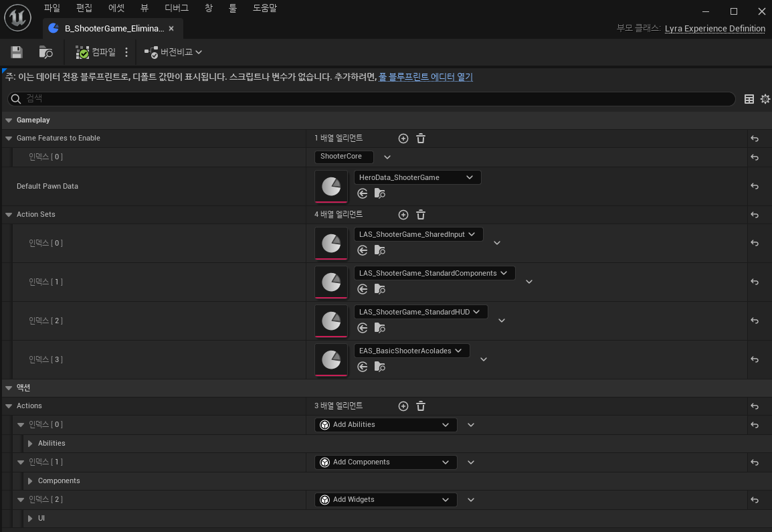Empty the Action Sets array
Viewport: 772px width, 532px height.
(x=421, y=215)
